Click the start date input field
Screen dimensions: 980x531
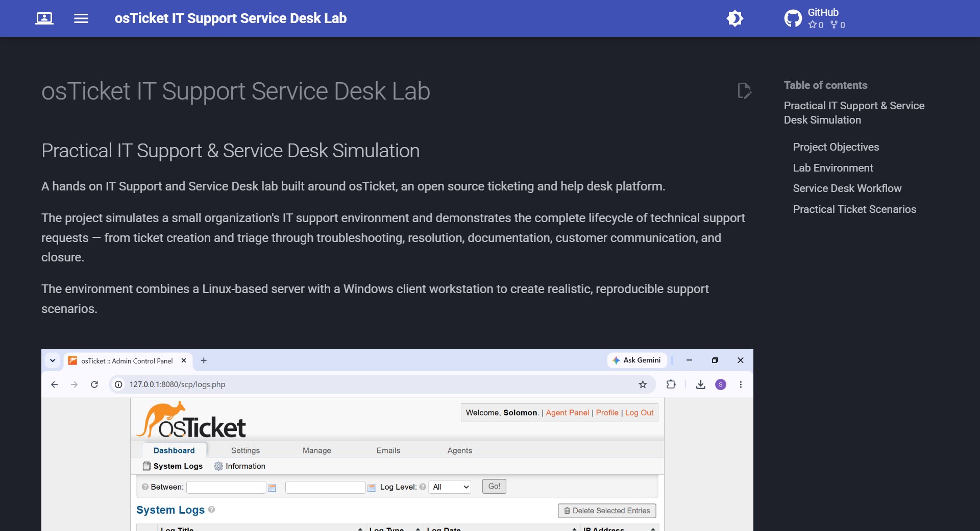(x=226, y=487)
